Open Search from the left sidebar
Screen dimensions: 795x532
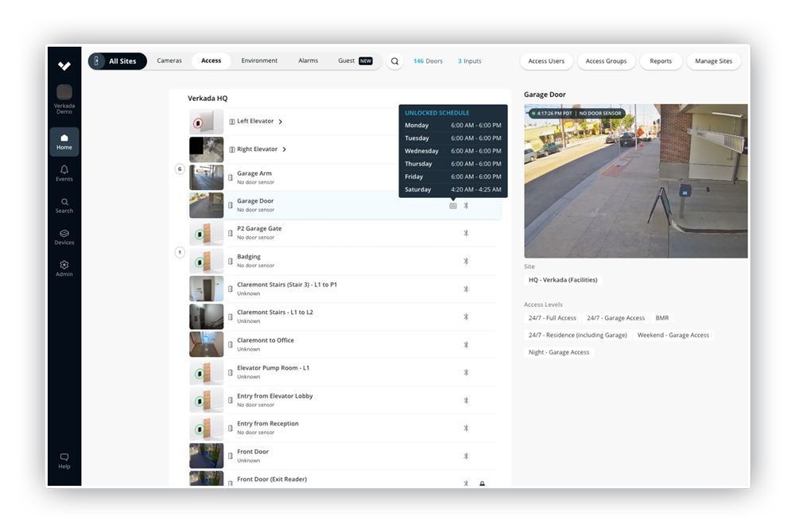(x=64, y=205)
